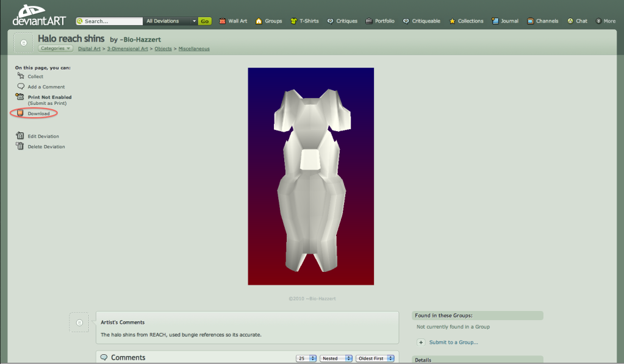Click the "Print Not Enabled" label
Image resolution: width=624 pixels, height=364 pixels.
49,97
